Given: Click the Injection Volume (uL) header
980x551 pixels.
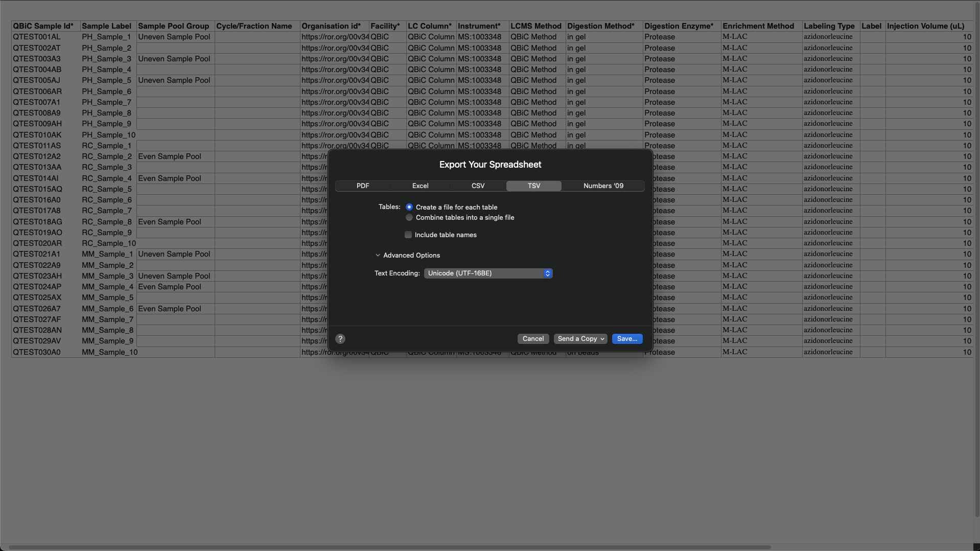Looking at the screenshot, I should pos(925,26).
